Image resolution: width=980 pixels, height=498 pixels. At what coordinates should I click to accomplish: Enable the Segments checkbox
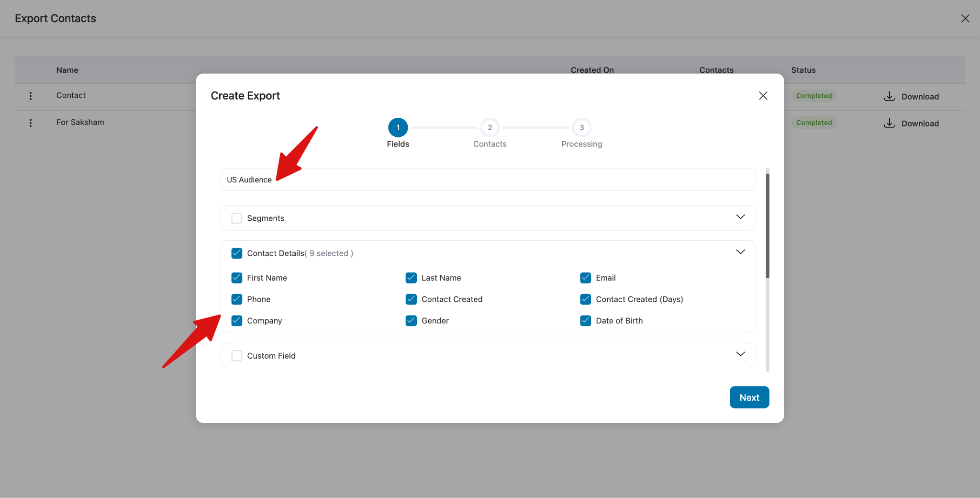pos(236,218)
